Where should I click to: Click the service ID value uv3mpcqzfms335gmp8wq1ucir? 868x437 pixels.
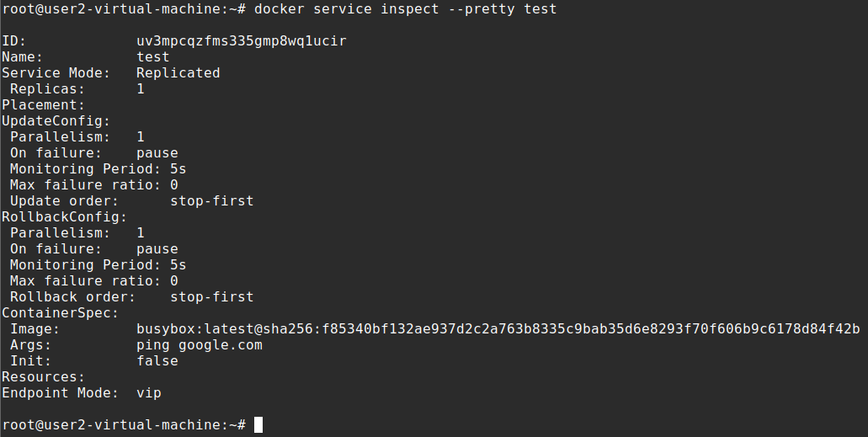[241, 41]
